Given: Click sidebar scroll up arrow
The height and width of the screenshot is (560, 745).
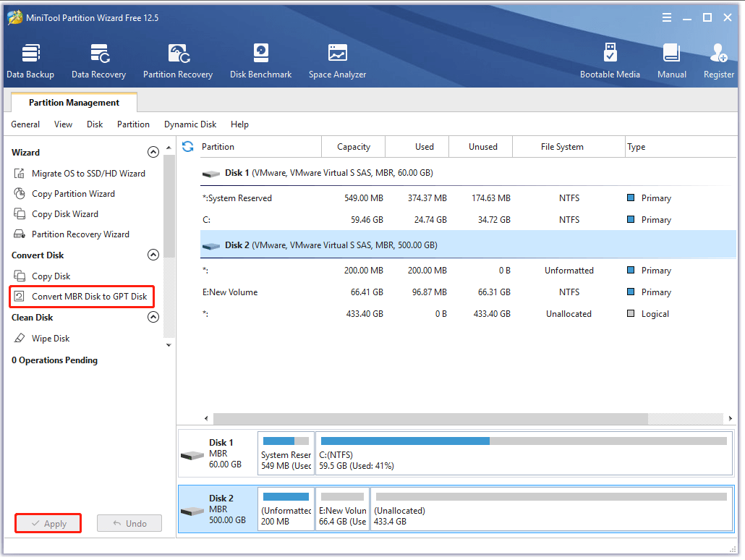Looking at the screenshot, I should 169,148.
